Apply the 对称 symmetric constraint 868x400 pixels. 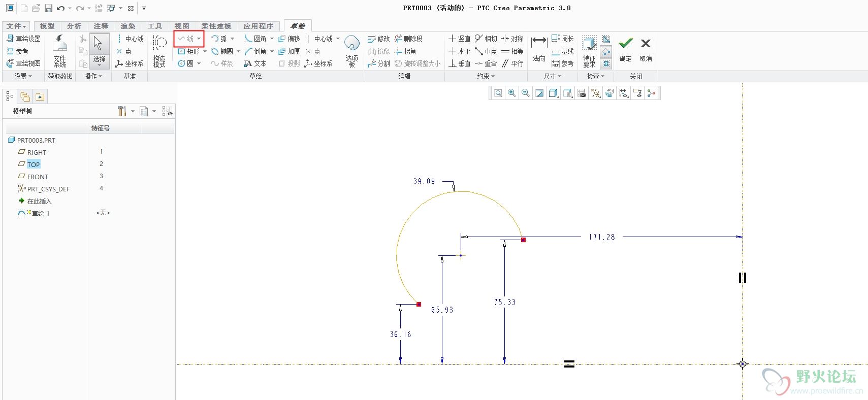512,39
